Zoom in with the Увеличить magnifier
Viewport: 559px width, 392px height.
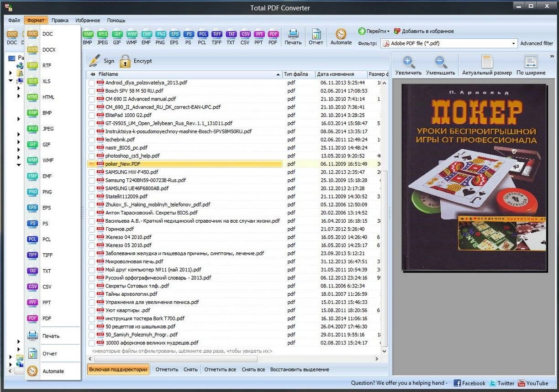(x=409, y=65)
